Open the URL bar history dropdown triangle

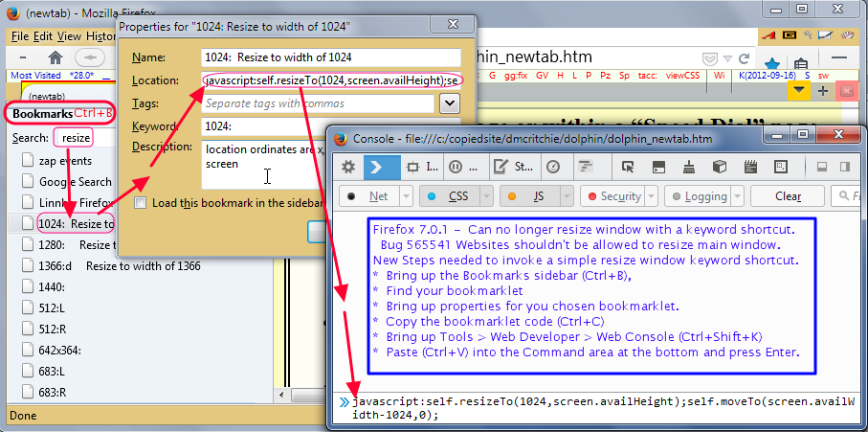727,58
